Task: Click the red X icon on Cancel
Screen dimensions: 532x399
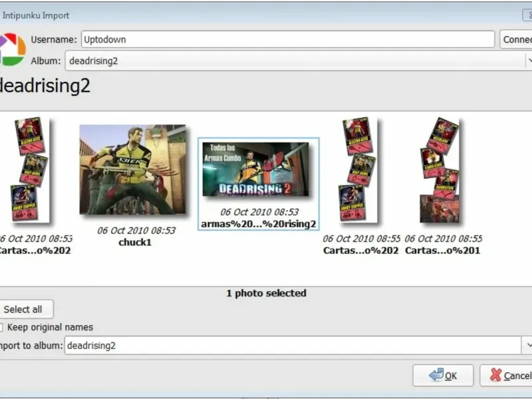Action: point(495,375)
